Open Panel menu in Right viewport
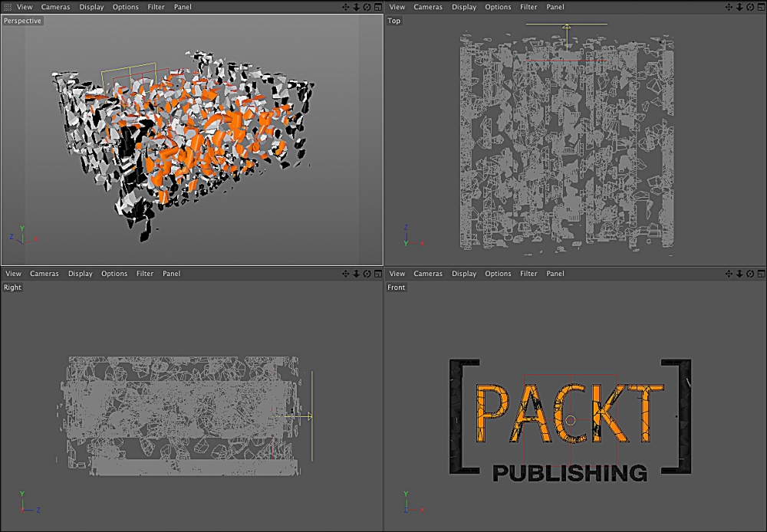 (171, 274)
